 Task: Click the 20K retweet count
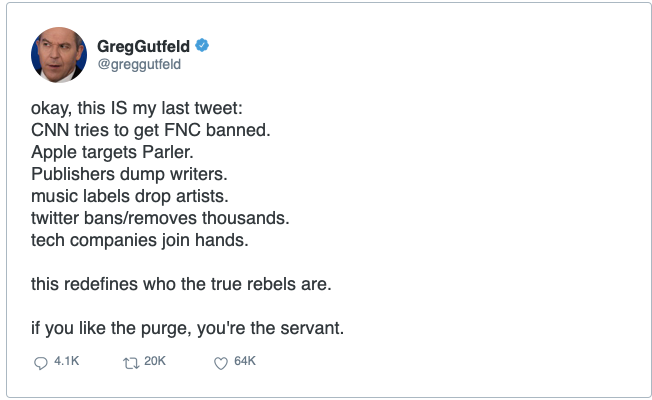(x=154, y=362)
